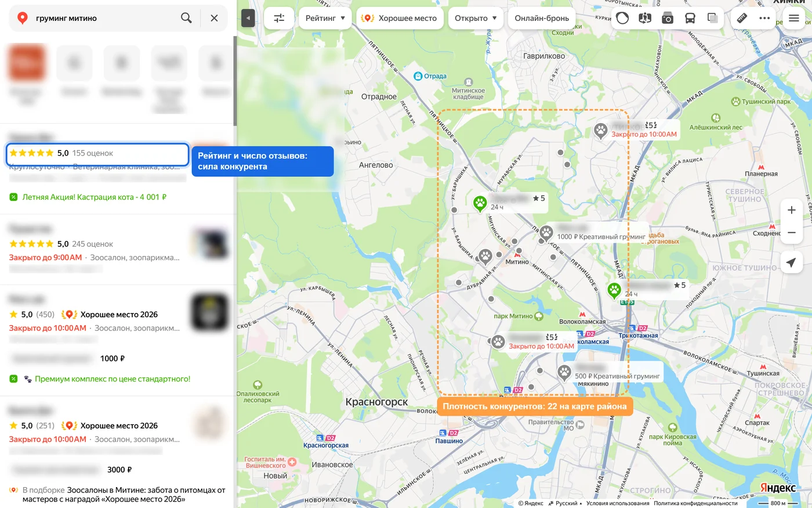Expand the Открыто filter dropdown
The height and width of the screenshot is (508, 812).
[476, 18]
